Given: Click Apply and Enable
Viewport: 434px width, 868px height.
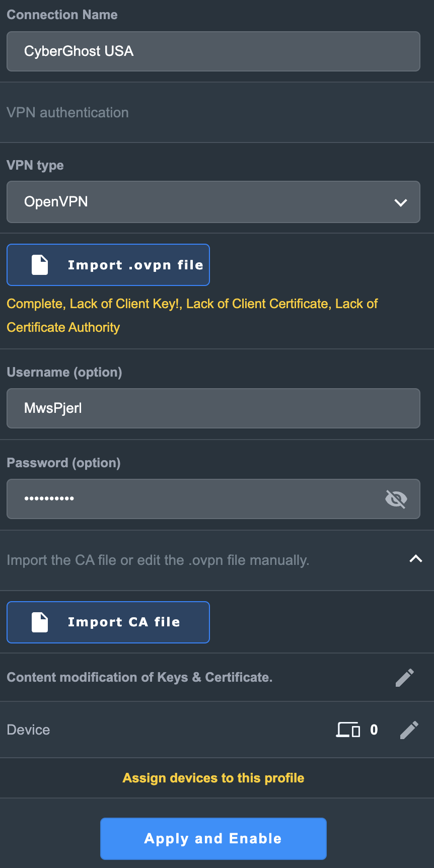Looking at the screenshot, I should point(213,839).
